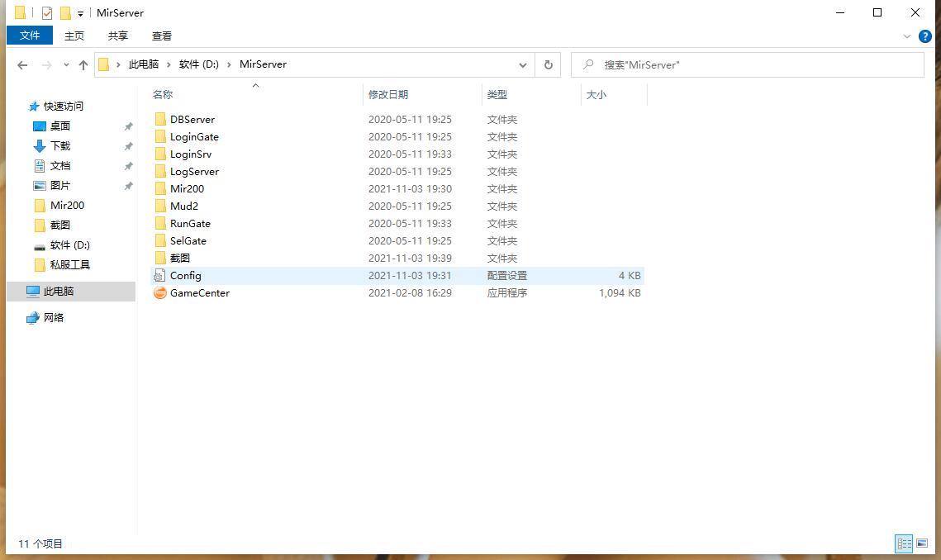
Task: Open the GameCenter application icon
Action: coord(160,293)
